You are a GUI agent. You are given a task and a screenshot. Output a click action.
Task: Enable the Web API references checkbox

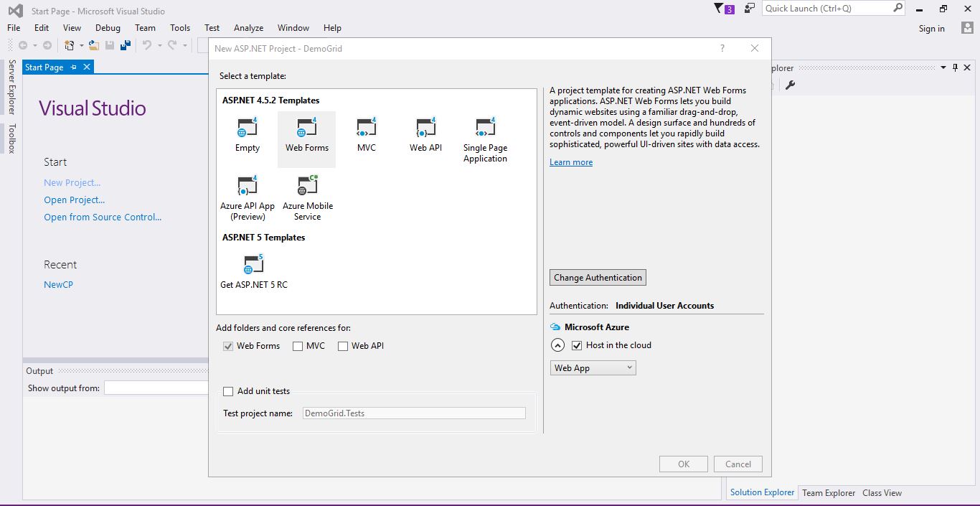click(x=343, y=346)
